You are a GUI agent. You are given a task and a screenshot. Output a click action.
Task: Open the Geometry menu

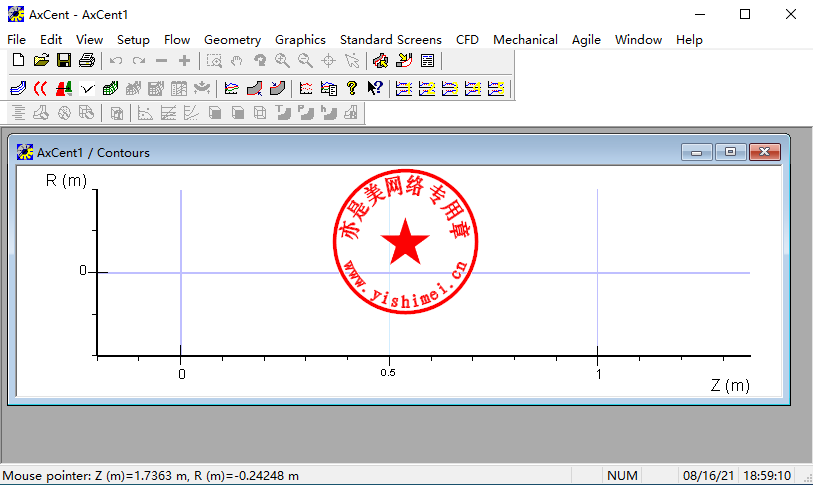(232, 40)
